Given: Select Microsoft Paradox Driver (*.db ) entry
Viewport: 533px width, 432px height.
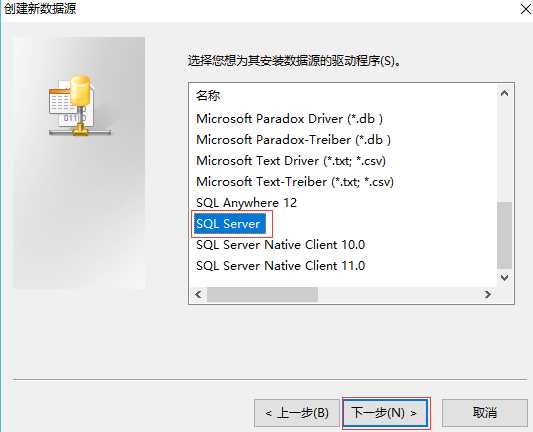Looking at the screenshot, I should (x=289, y=119).
